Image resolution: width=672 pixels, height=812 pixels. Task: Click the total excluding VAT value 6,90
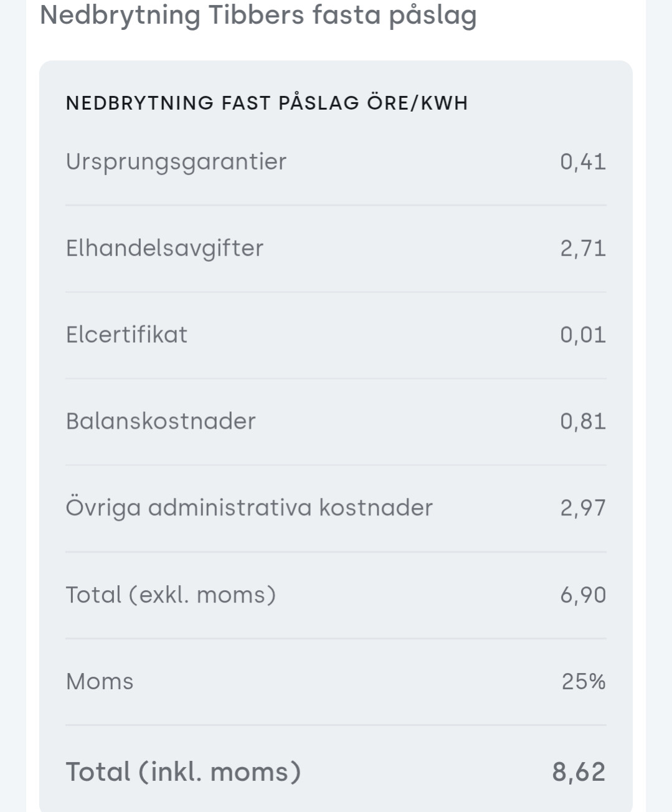tap(582, 595)
